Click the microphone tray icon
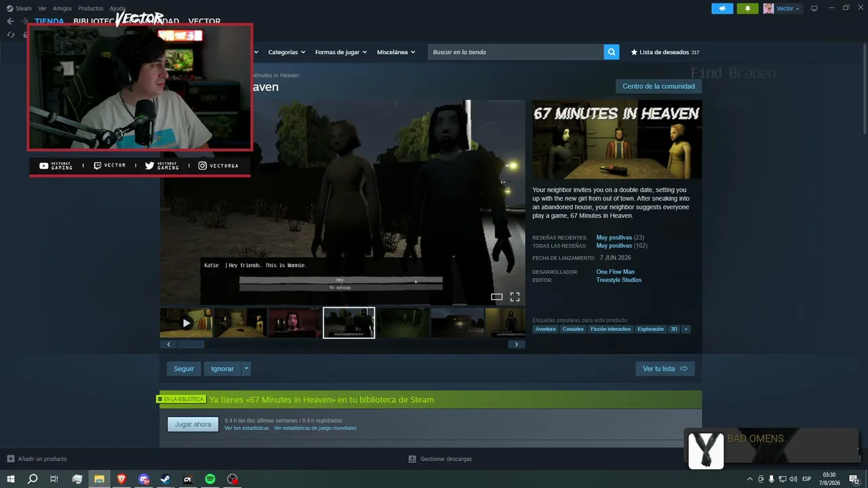This screenshot has width=868, height=488. (x=771, y=479)
